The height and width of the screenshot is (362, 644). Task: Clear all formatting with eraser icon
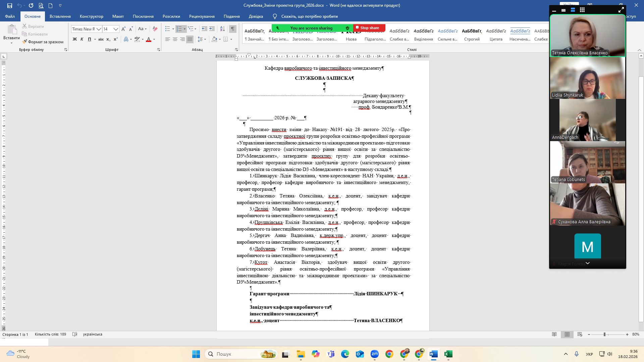[x=155, y=29]
